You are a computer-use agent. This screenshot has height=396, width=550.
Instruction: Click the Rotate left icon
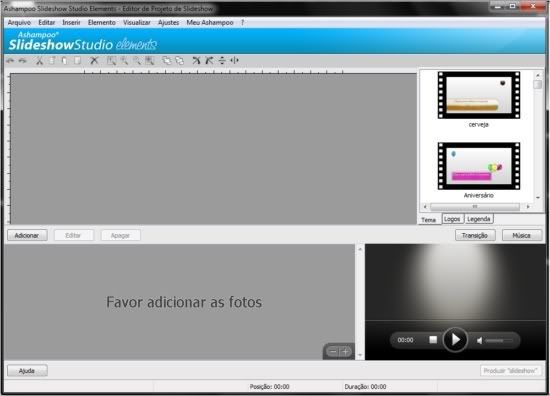[196, 61]
